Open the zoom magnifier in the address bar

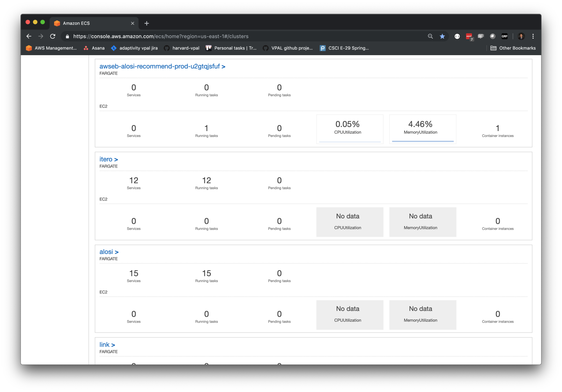[430, 36]
